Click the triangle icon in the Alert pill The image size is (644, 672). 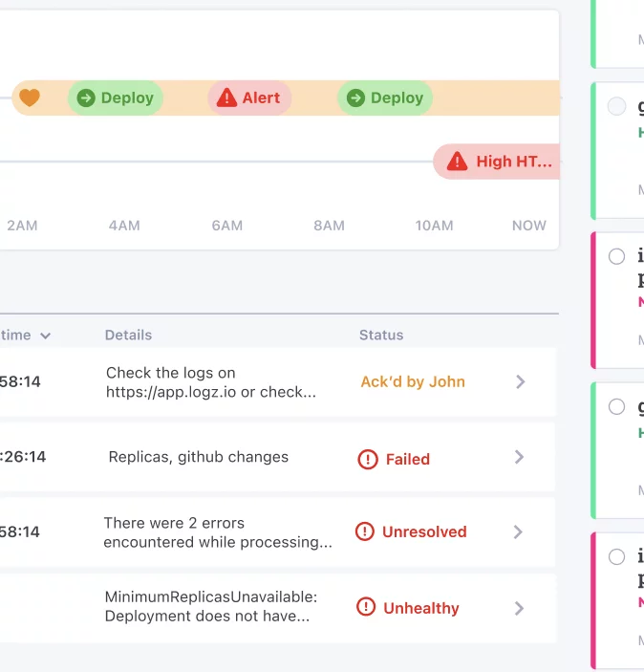click(226, 98)
